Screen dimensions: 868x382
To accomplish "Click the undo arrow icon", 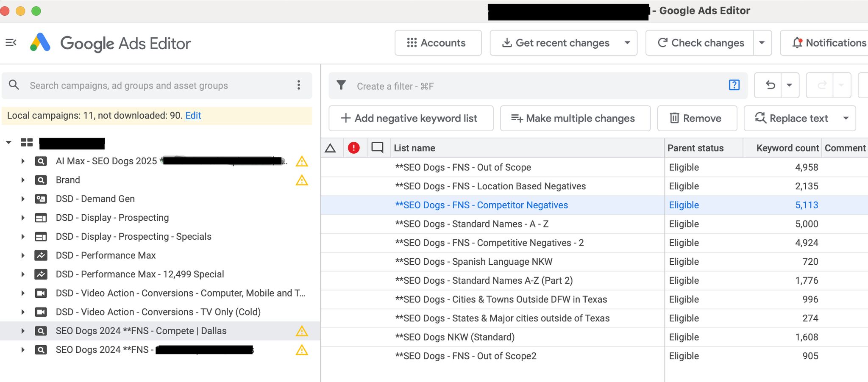I will pos(770,86).
